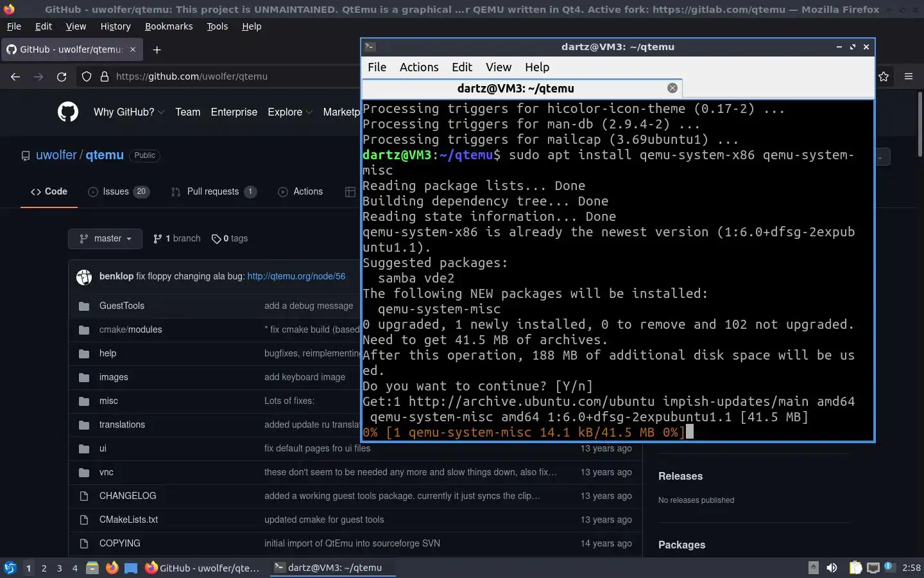Expand the Why GitHub? menu

129,112
